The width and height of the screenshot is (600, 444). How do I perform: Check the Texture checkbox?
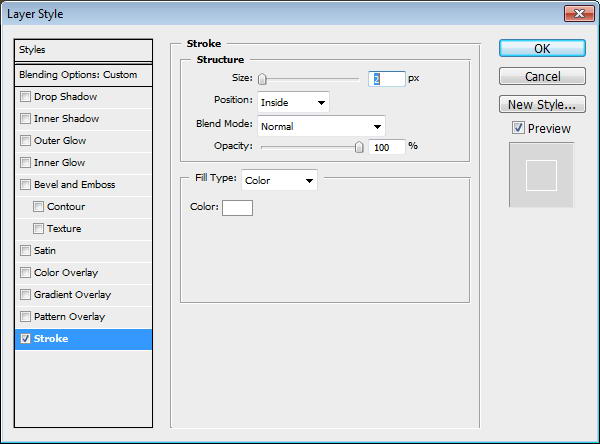tap(38, 229)
